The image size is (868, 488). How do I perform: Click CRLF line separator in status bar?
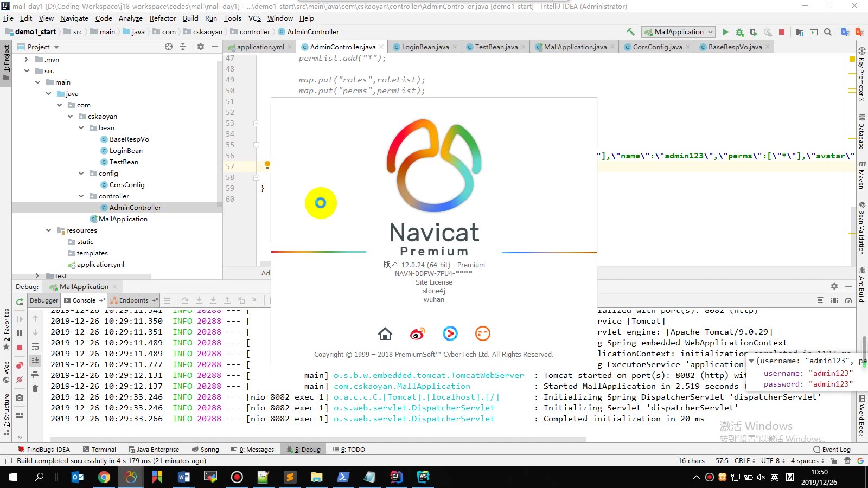pos(744,461)
